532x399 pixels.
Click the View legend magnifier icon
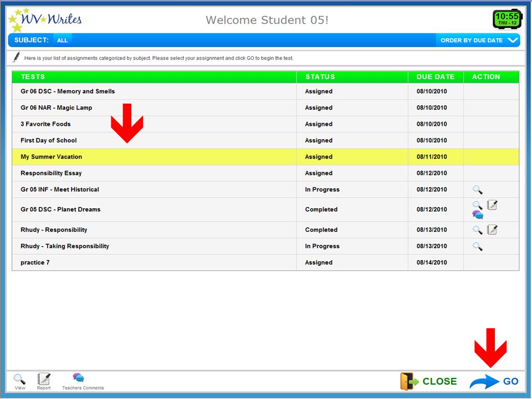pyautogui.click(x=19, y=378)
